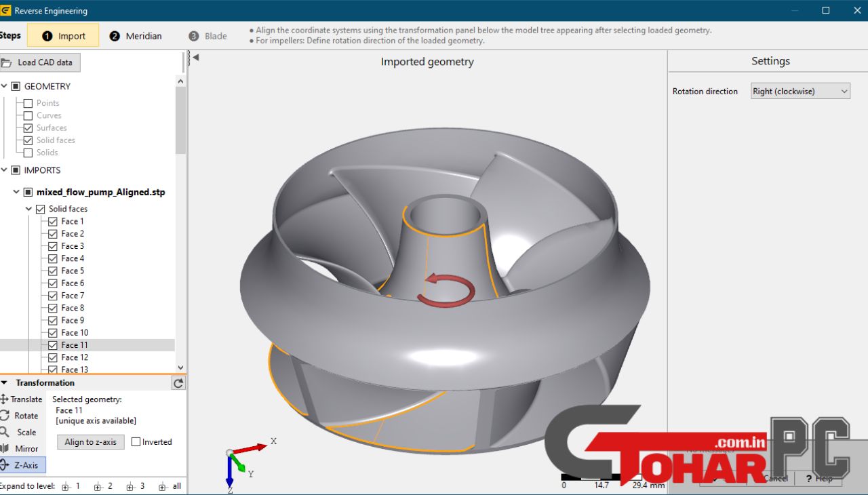Uncheck the Surfaces geometry checkbox
The image size is (868, 495).
click(x=28, y=127)
